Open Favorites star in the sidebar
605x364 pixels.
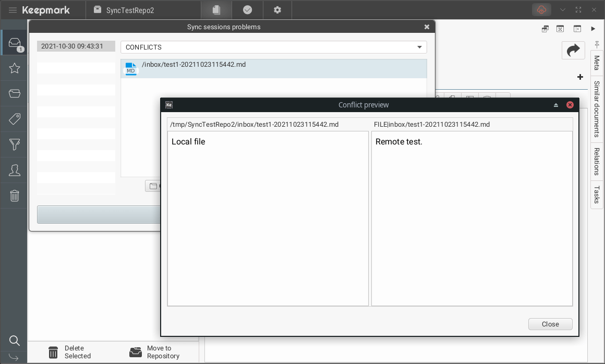pyautogui.click(x=15, y=68)
